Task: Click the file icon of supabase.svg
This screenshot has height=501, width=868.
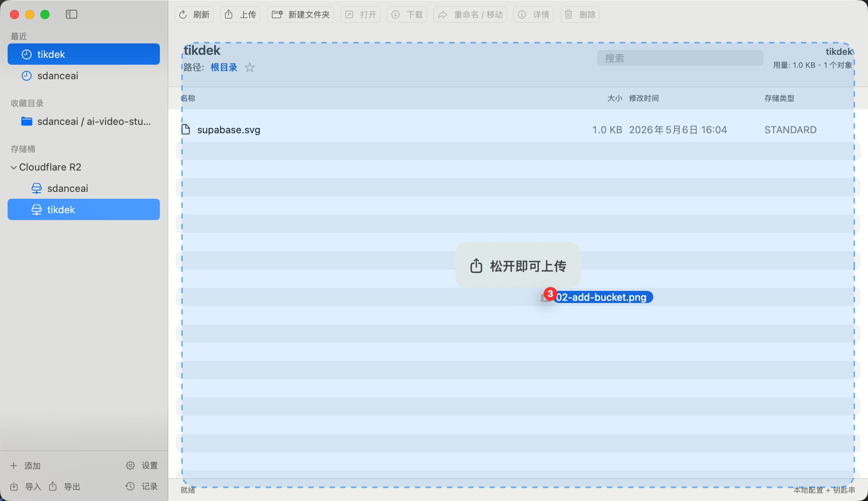Action: point(186,129)
